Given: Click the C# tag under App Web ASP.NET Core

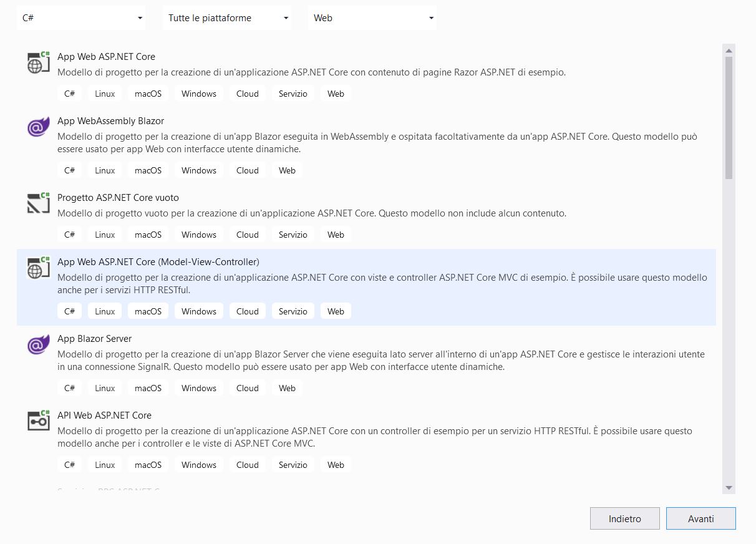Looking at the screenshot, I should pyautogui.click(x=69, y=94).
